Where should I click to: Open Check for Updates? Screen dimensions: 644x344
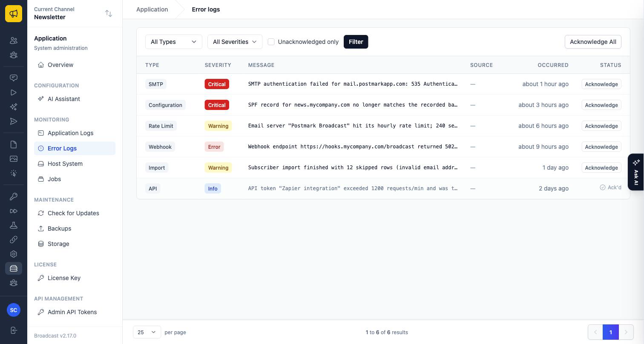click(x=75, y=213)
